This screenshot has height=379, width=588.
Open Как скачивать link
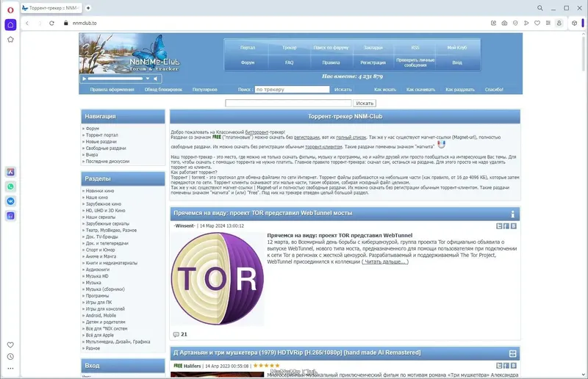click(420, 90)
